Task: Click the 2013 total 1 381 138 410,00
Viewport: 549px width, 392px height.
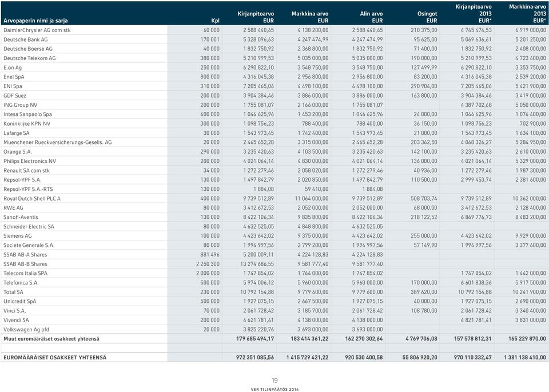Action: (525, 358)
